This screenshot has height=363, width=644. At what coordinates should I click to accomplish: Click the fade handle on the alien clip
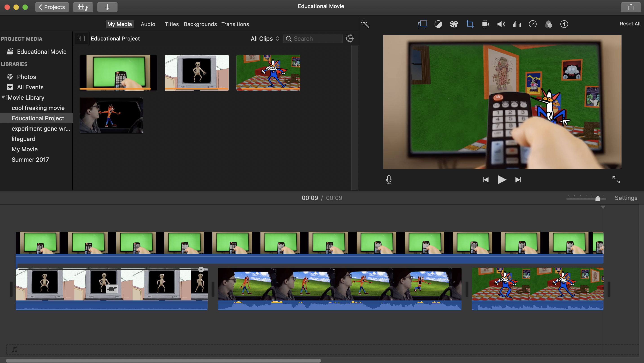[x=201, y=269]
